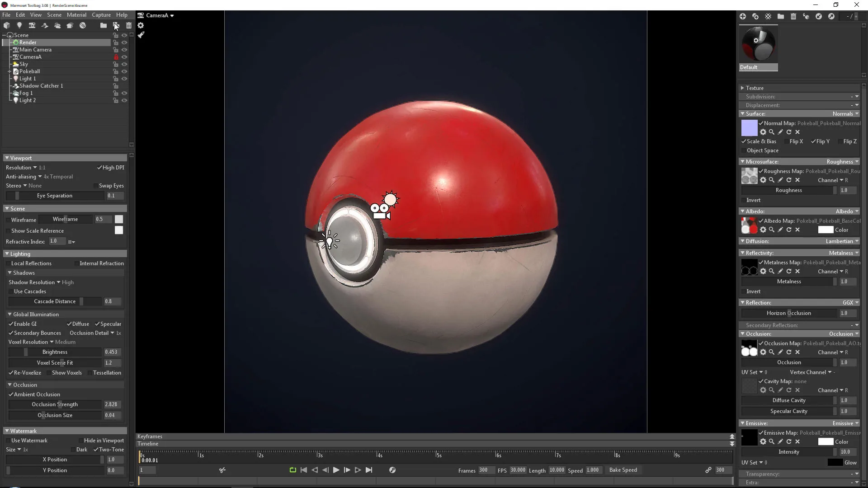Viewport: 868px width, 488px height.
Task: Add a turntable with the disc icon
Action: click(x=83, y=25)
